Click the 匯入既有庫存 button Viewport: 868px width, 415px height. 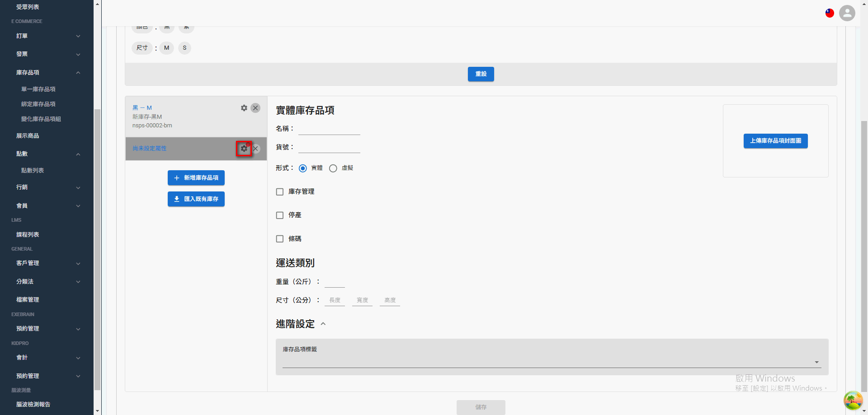tap(196, 199)
